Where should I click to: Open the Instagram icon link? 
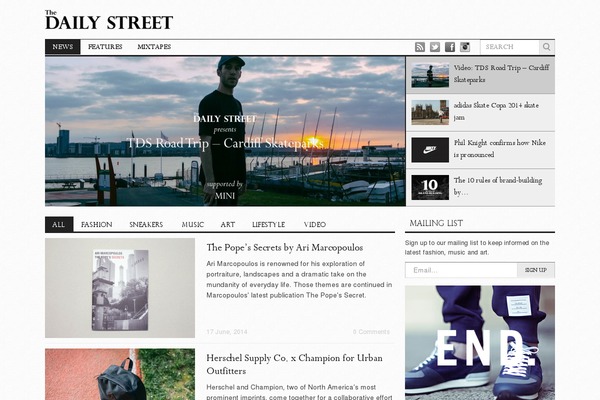coord(465,47)
